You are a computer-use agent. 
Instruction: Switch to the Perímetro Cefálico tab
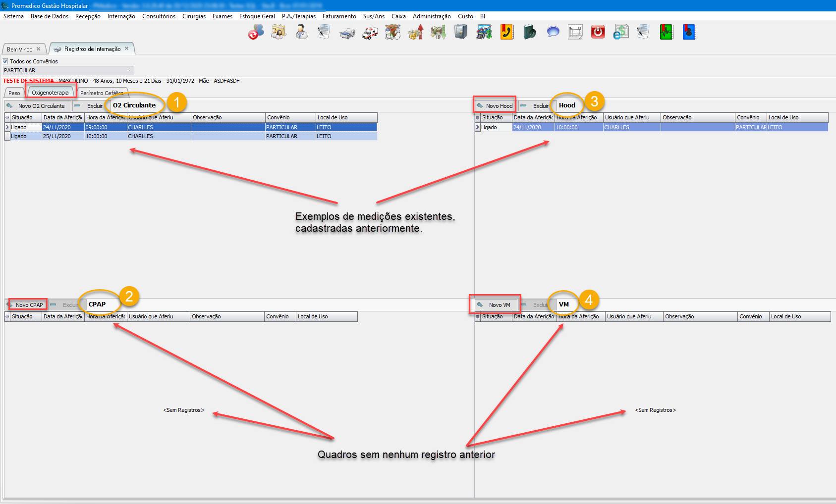point(102,93)
